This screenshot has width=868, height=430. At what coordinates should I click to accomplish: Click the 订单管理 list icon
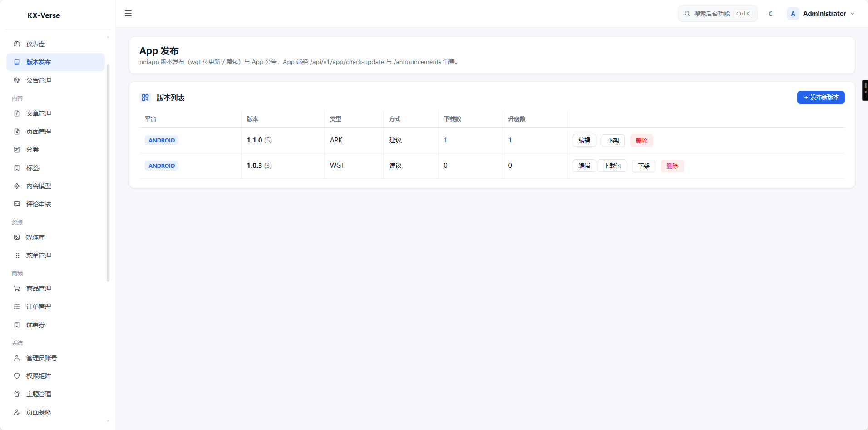pyautogui.click(x=17, y=307)
